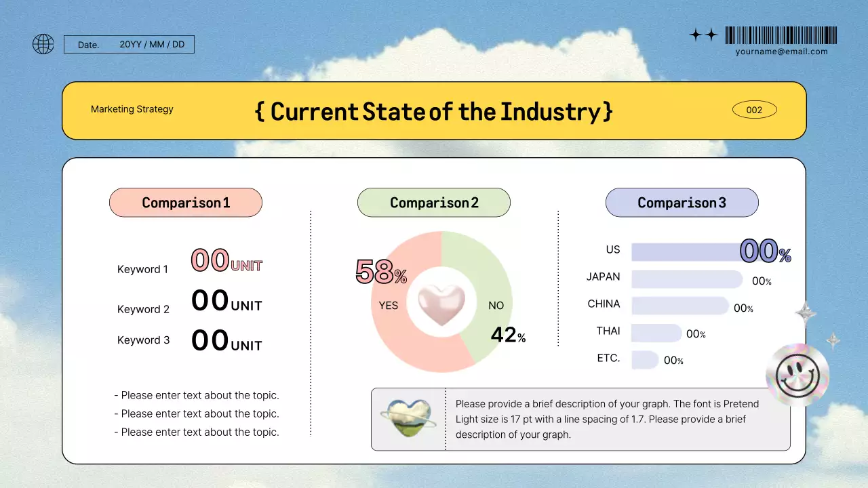Expand the Comparison 2 header pill
Viewport: 868px width, 488px height.
point(433,202)
